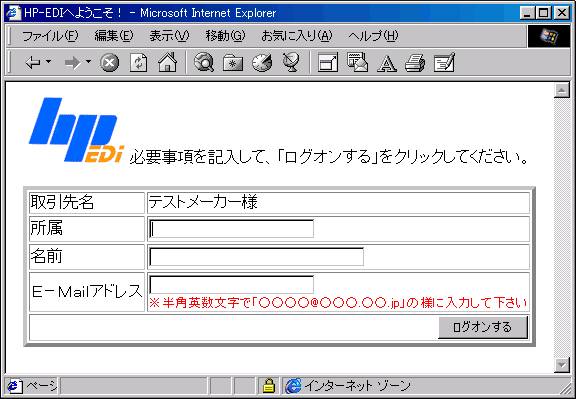Click the Font size letter A icon
Screen dimensions: 576x399
pos(387,63)
